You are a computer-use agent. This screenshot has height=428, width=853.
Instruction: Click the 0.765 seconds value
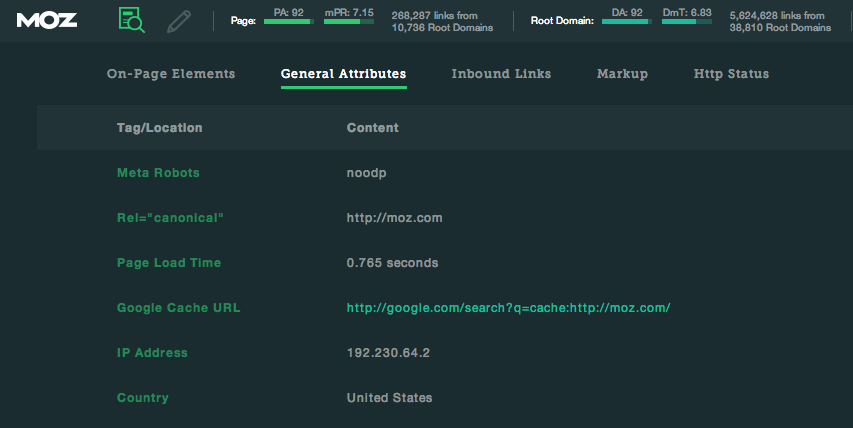point(392,263)
